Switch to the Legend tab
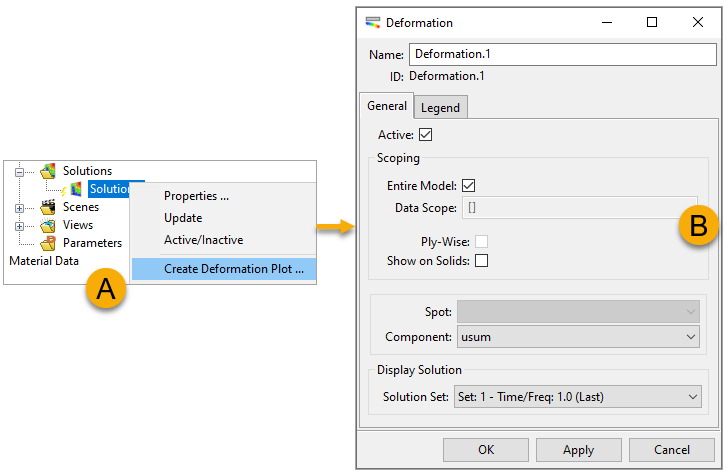This screenshot has height=475, width=728. coord(440,108)
